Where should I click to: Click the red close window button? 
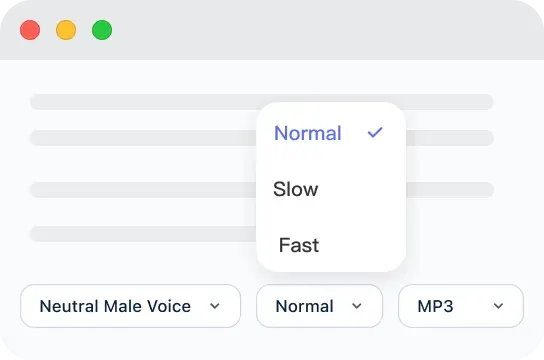pyautogui.click(x=30, y=30)
